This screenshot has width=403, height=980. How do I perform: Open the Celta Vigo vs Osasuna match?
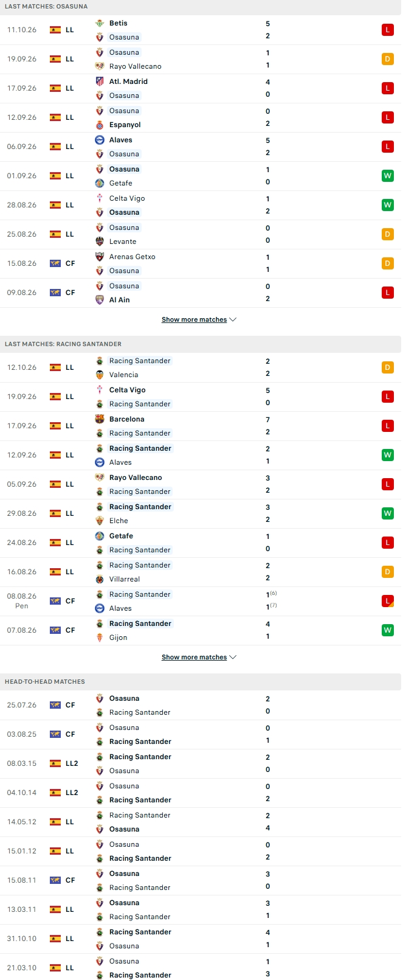click(x=201, y=205)
